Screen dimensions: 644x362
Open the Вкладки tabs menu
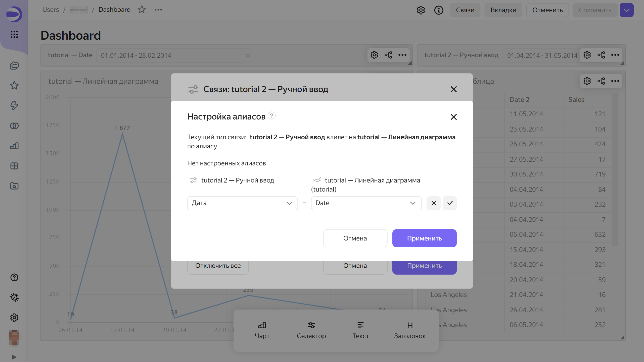pos(503,10)
